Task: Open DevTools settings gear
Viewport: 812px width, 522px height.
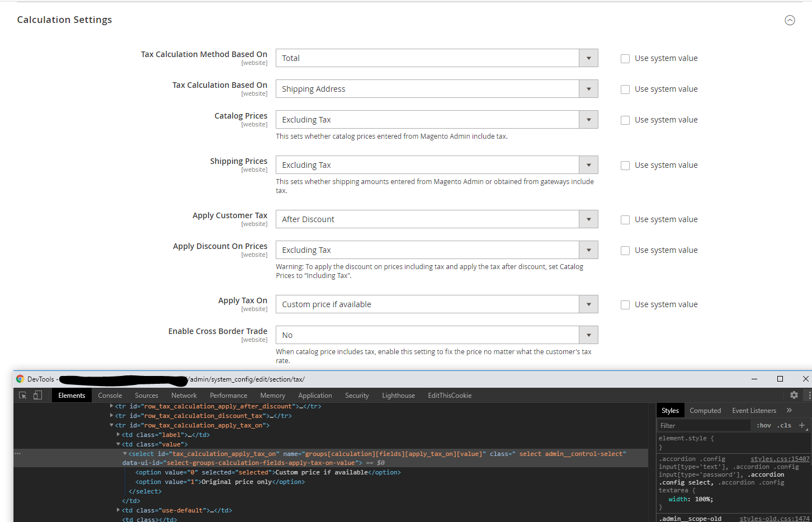Action: pyautogui.click(x=794, y=395)
